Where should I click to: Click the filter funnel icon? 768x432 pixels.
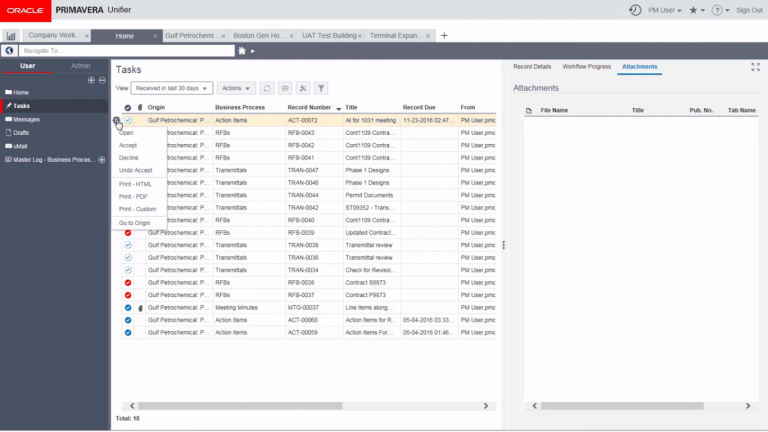click(321, 88)
